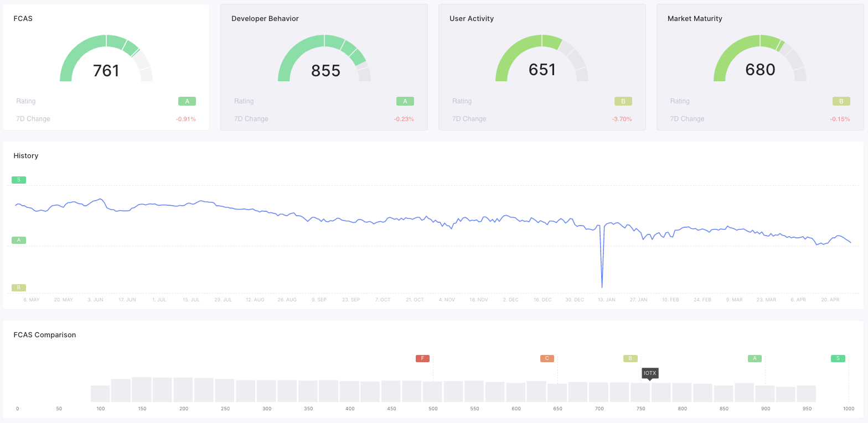Click the B rating badge in Market Maturity
This screenshot has height=423, width=868.
(x=841, y=101)
